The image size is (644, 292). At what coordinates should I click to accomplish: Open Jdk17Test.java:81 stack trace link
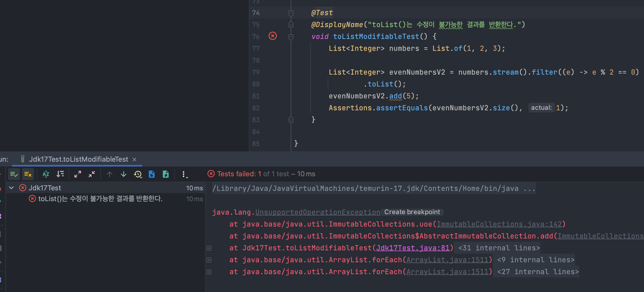(413, 248)
